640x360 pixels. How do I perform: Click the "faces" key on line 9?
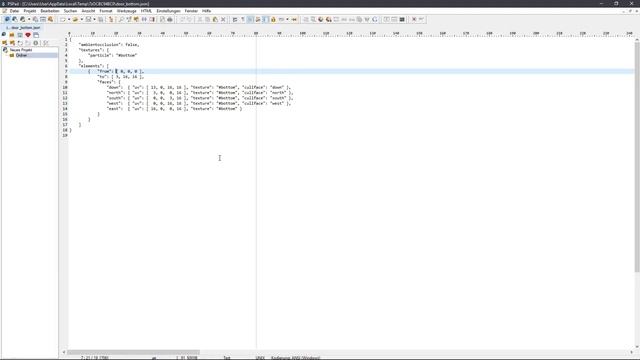(x=106, y=82)
